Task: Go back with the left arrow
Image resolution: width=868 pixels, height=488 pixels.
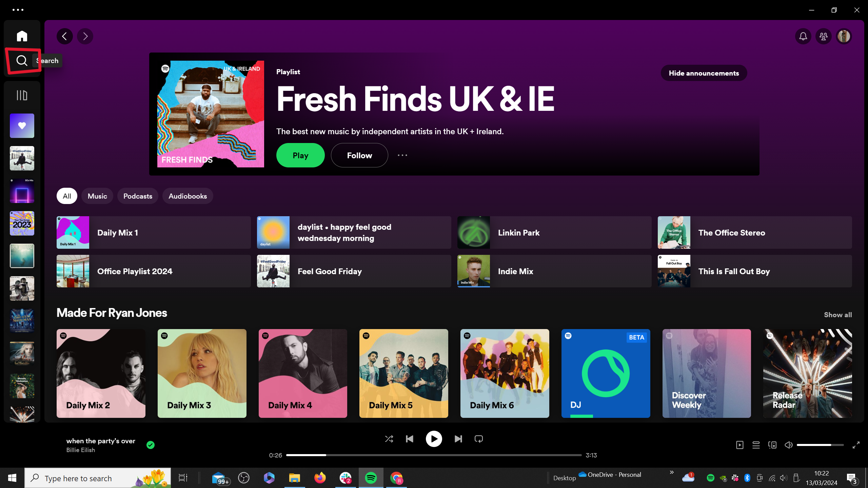Action: (65, 36)
